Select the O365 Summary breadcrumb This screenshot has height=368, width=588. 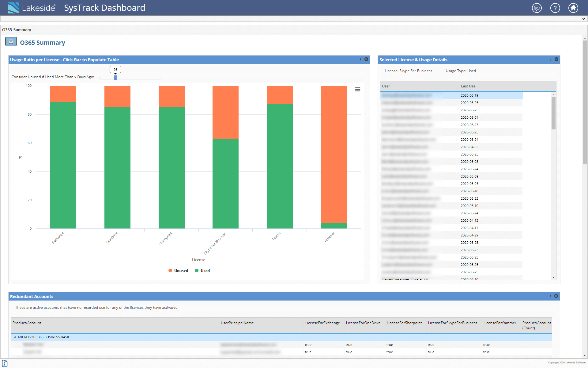click(17, 30)
